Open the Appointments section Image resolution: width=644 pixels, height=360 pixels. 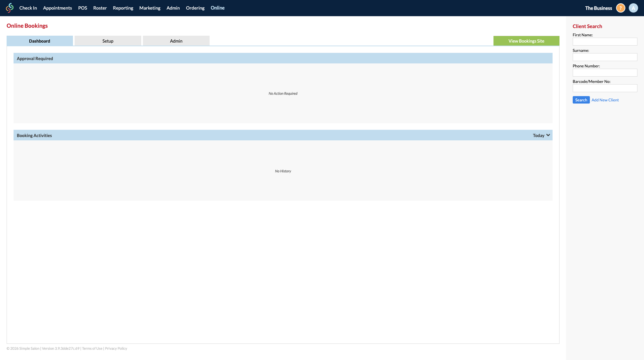click(57, 8)
